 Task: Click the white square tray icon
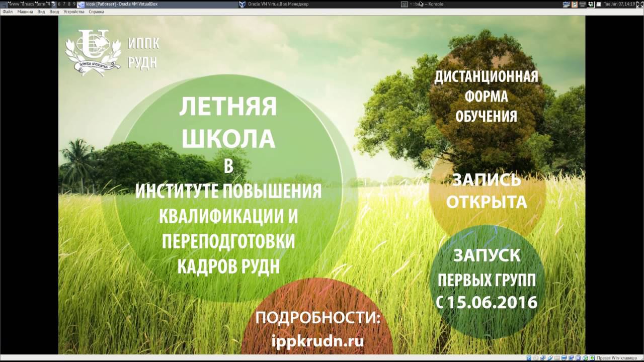599,4
